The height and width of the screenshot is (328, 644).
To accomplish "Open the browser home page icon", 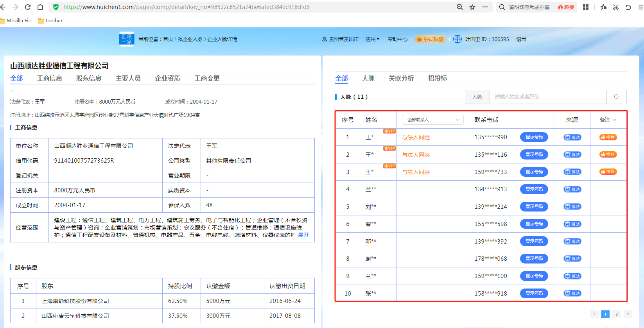I will 40,7.
